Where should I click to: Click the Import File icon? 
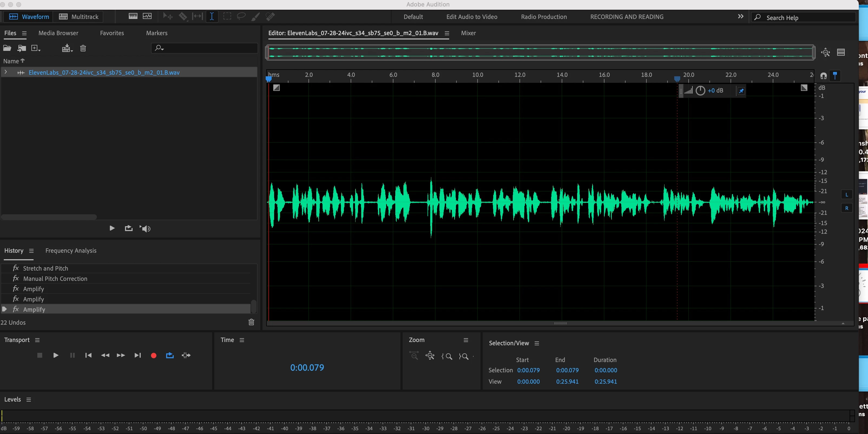[22, 48]
